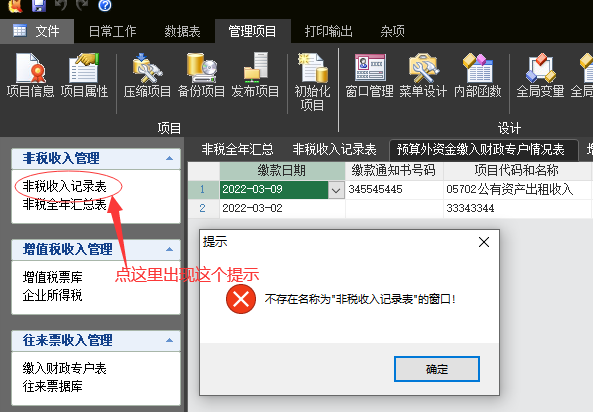This screenshot has height=412, width=593.
Task: Click the 菜单设计 icon
Action: (423, 75)
